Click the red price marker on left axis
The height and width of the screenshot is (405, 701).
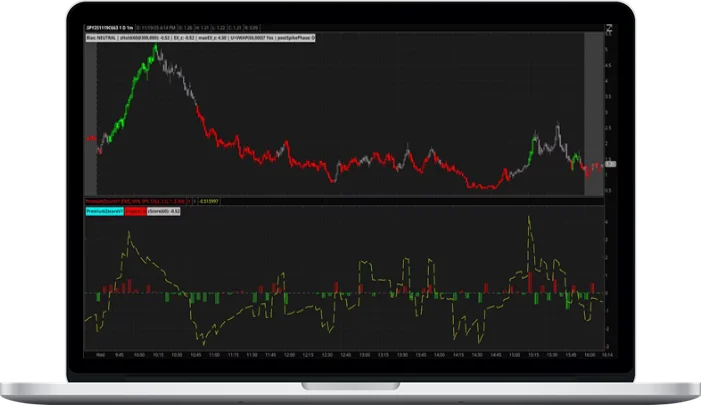click(x=89, y=137)
